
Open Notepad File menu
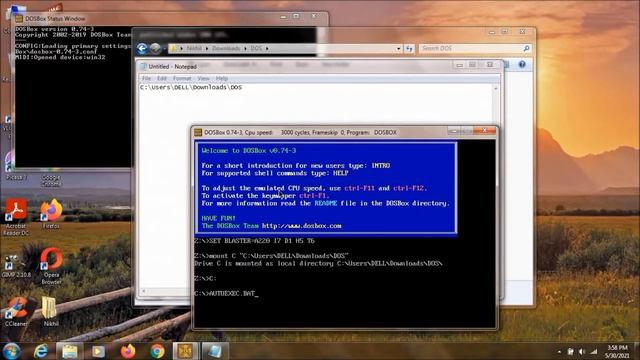click(146, 78)
